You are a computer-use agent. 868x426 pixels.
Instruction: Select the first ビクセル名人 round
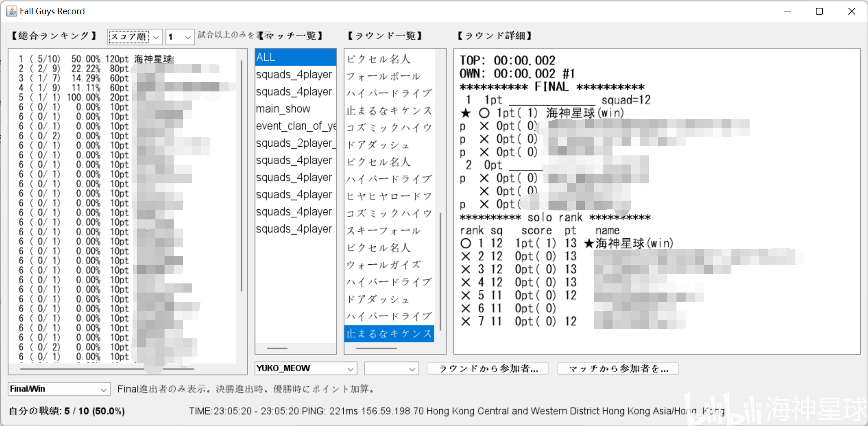(389, 59)
